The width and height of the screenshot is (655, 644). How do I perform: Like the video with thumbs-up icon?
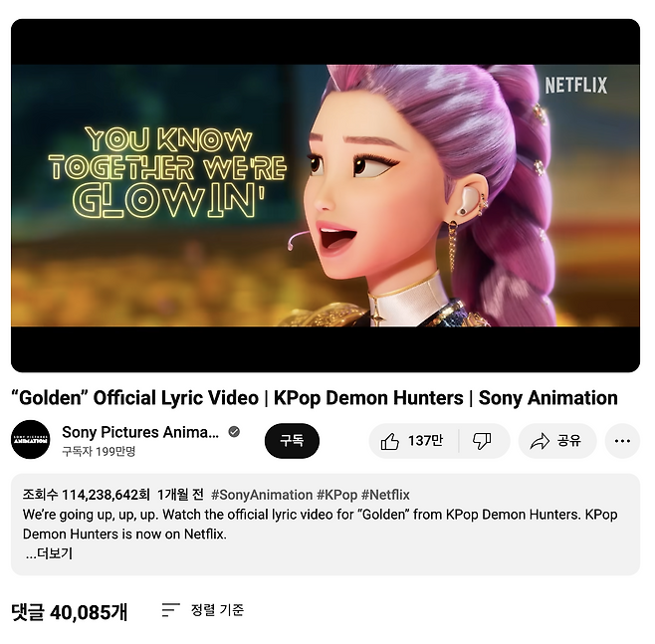coord(390,441)
